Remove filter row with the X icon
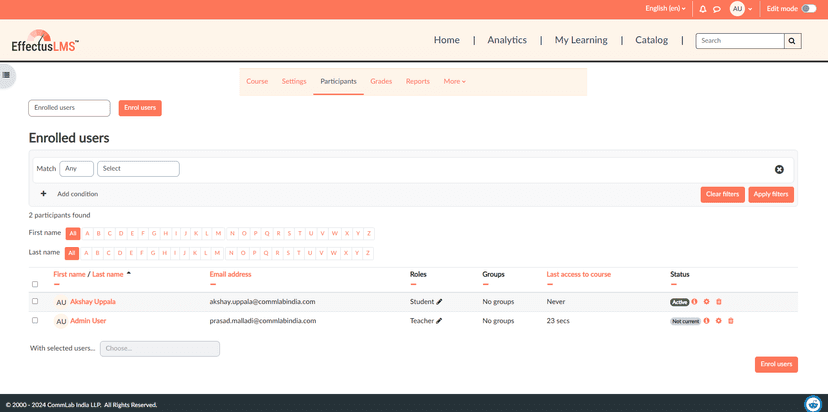 (x=779, y=169)
